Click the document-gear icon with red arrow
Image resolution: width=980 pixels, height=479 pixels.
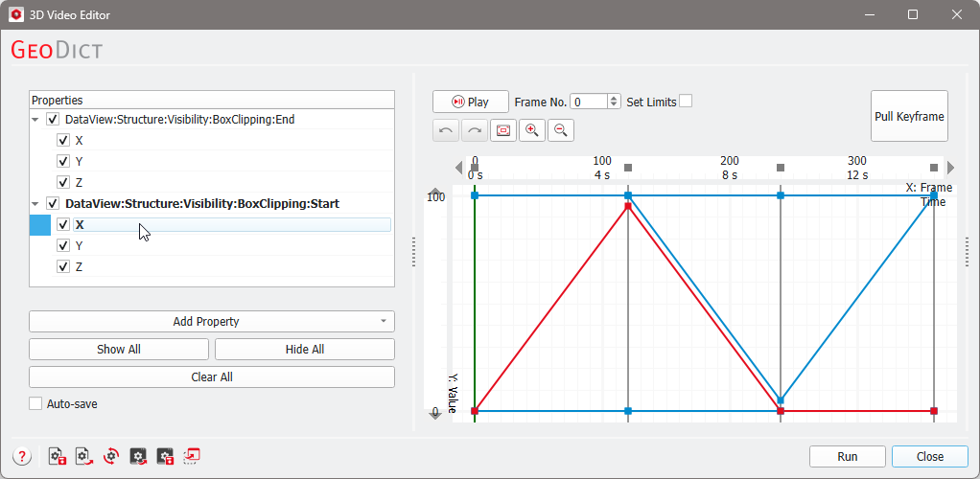(84, 457)
